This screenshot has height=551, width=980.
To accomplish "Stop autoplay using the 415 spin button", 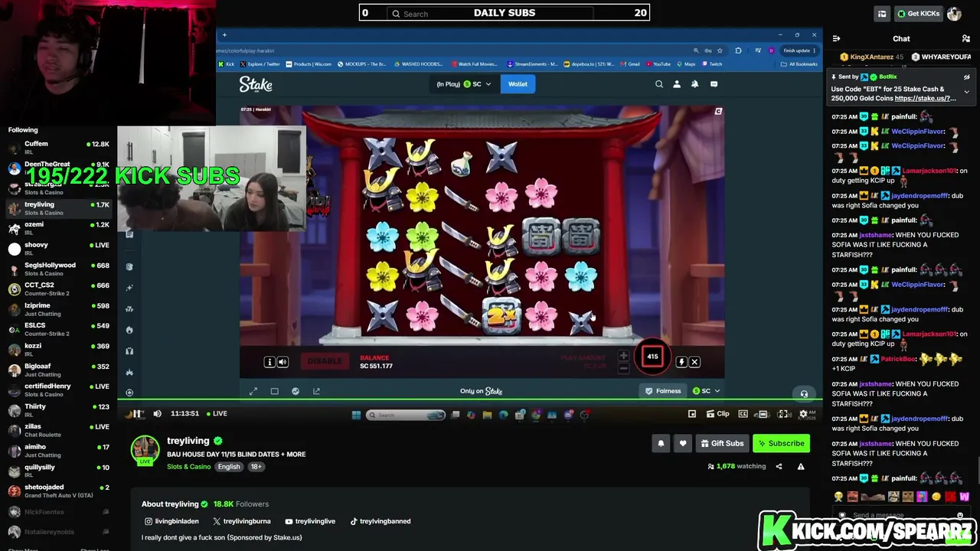I will coord(652,357).
